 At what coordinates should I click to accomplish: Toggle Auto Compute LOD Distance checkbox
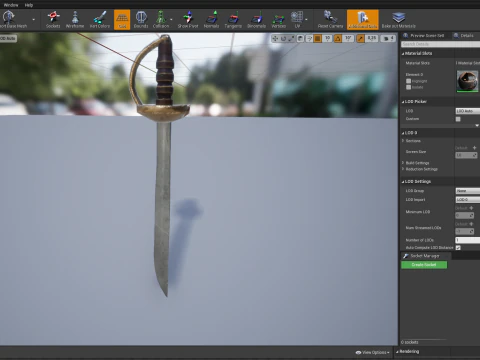458,248
